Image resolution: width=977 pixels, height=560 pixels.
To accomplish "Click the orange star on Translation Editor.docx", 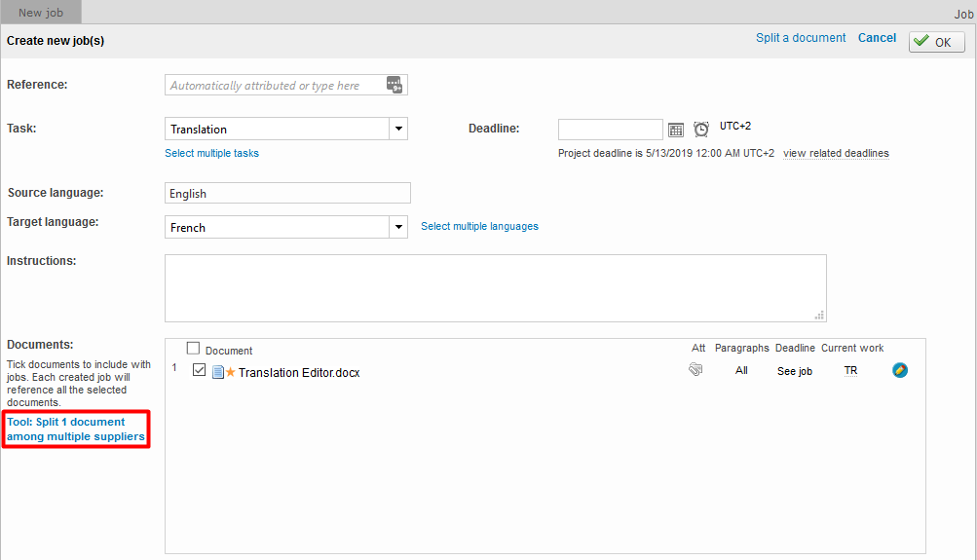I will pyautogui.click(x=231, y=372).
